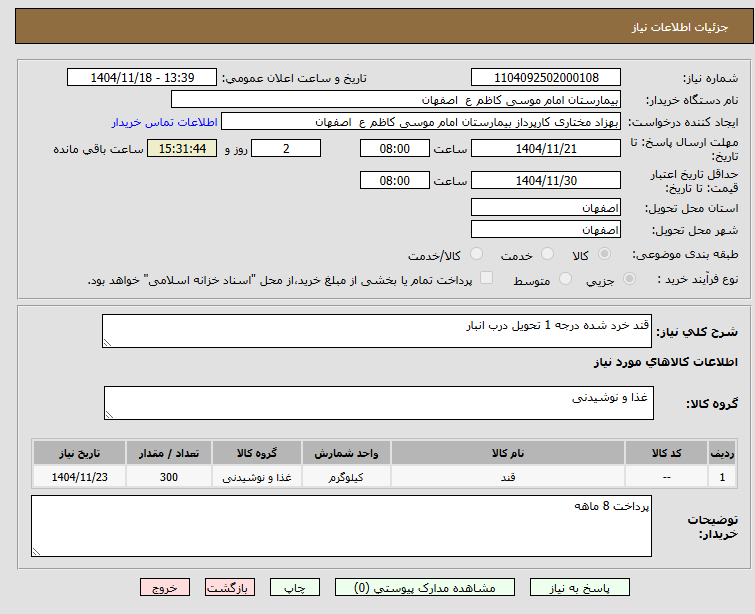Click the گروه کالا text area
The image size is (755, 614).
379,403
